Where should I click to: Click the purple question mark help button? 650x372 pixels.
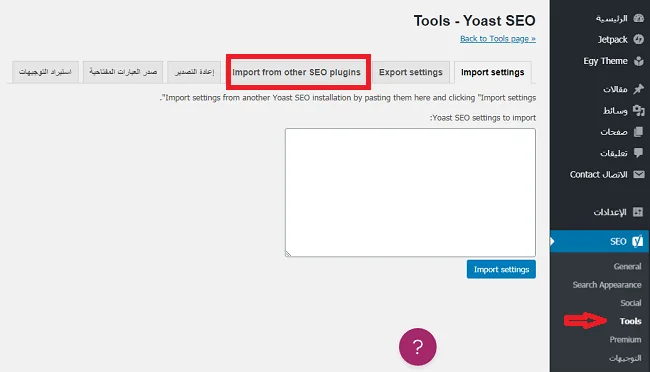(x=417, y=347)
